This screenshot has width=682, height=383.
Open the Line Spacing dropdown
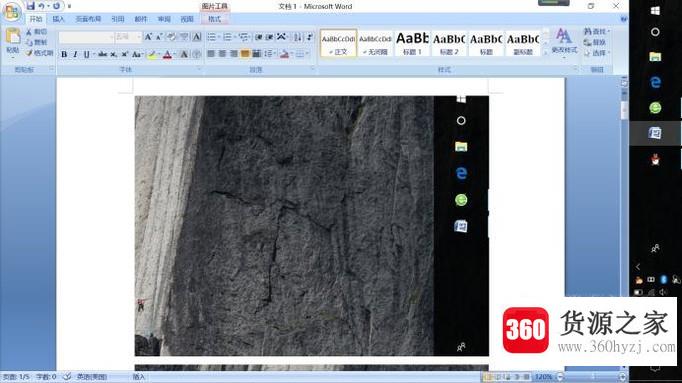[270, 54]
